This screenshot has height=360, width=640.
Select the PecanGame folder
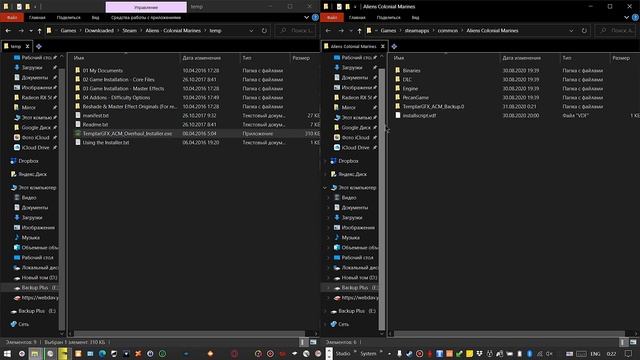416,98
